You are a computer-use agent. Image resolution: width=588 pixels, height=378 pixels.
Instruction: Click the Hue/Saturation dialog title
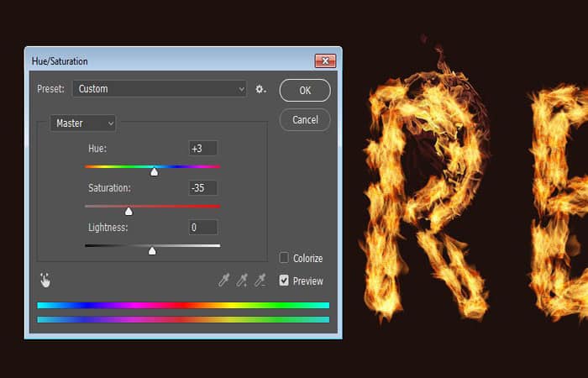(60, 61)
